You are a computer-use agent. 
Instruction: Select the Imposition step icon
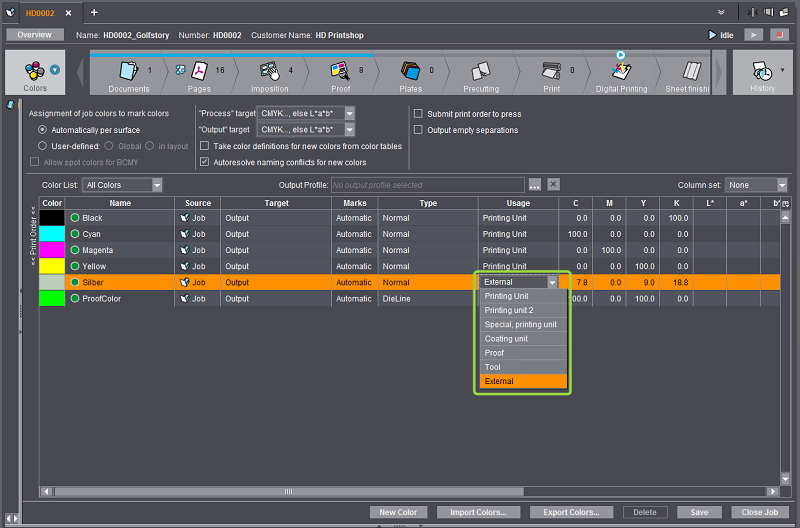pos(270,71)
